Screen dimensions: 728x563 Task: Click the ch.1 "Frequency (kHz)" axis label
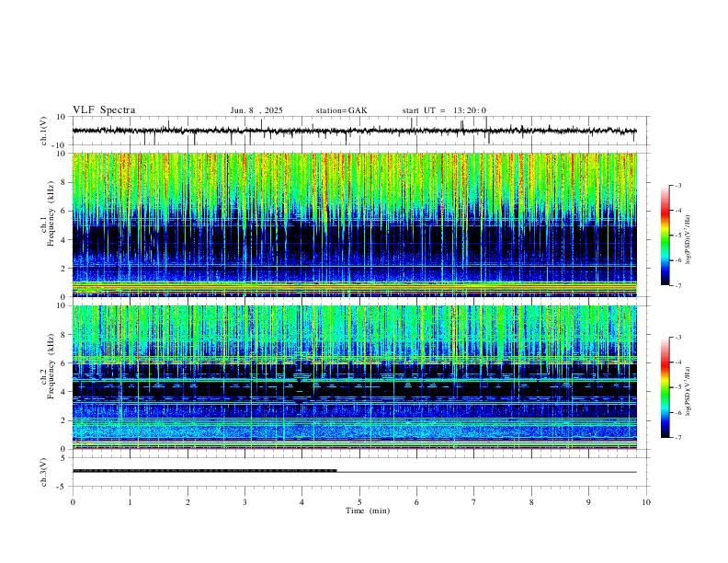click(51, 214)
